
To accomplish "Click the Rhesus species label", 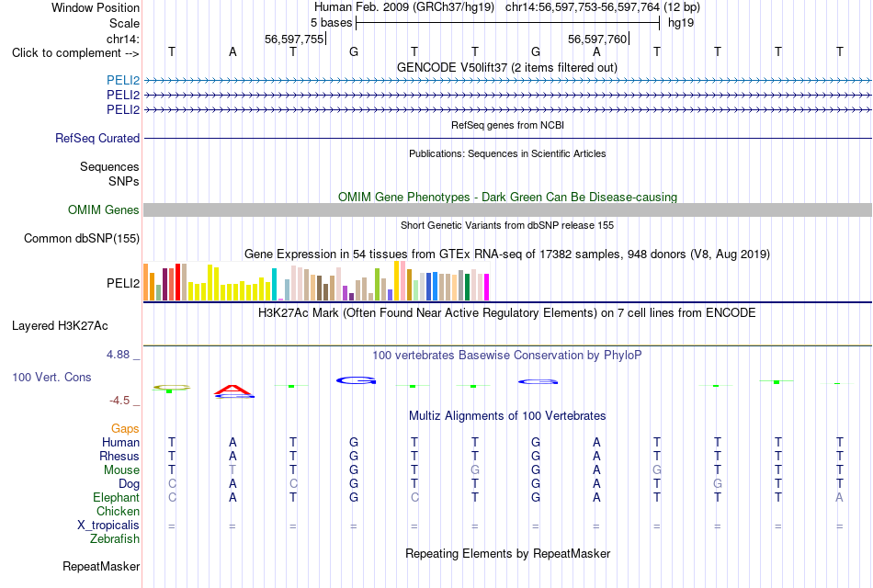I will (x=119, y=456).
